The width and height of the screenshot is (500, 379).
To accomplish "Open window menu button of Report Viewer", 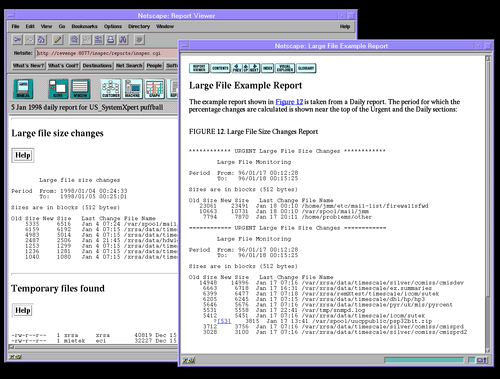I will [x=10, y=15].
